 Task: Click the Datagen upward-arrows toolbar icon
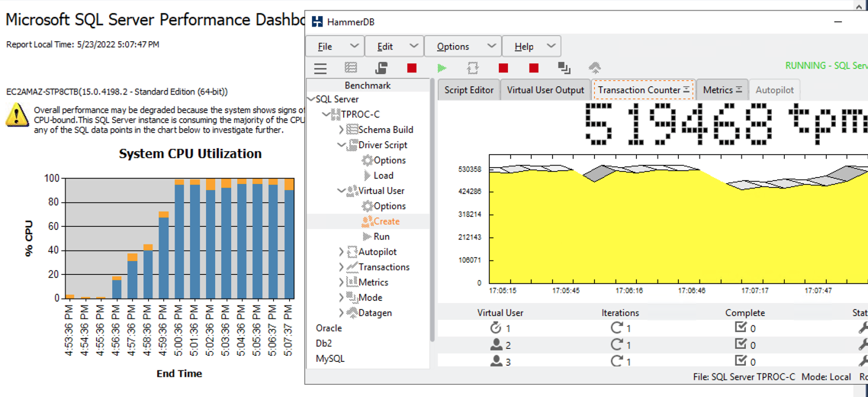click(x=594, y=68)
